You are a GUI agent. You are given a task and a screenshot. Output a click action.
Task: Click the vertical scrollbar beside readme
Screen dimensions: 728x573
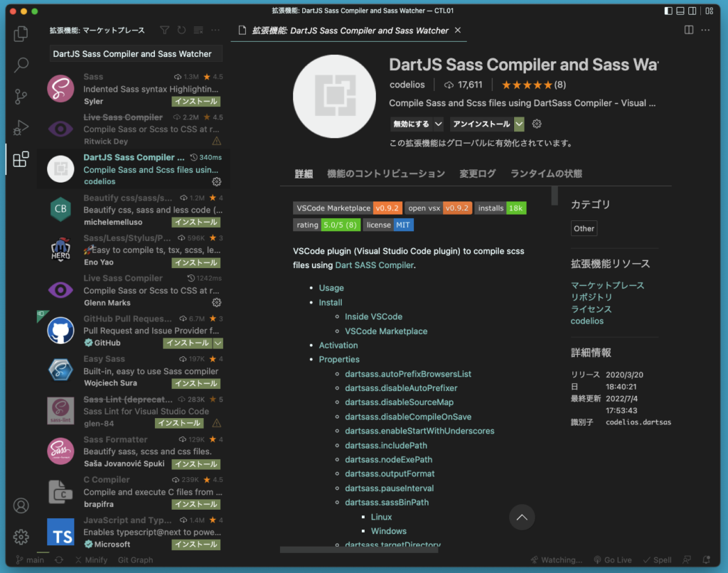pyautogui.click(x=555, y=196)
